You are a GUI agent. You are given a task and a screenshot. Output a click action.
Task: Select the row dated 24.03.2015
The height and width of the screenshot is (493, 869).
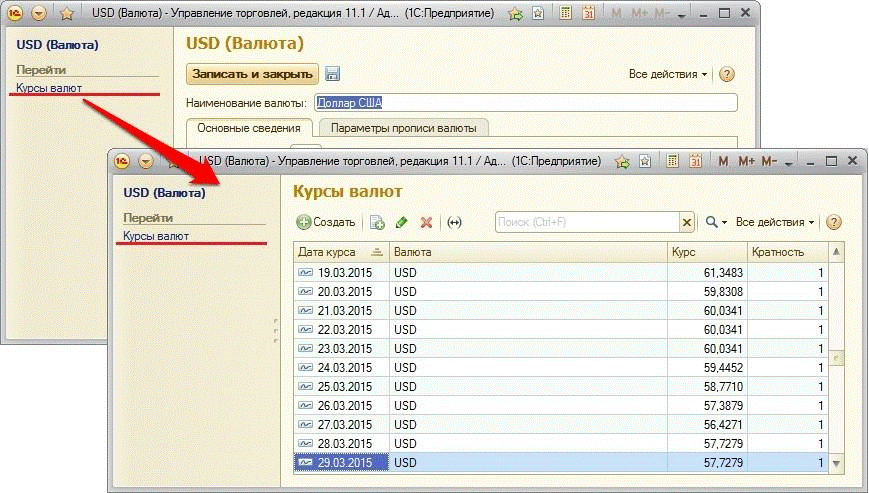[561, 367]
